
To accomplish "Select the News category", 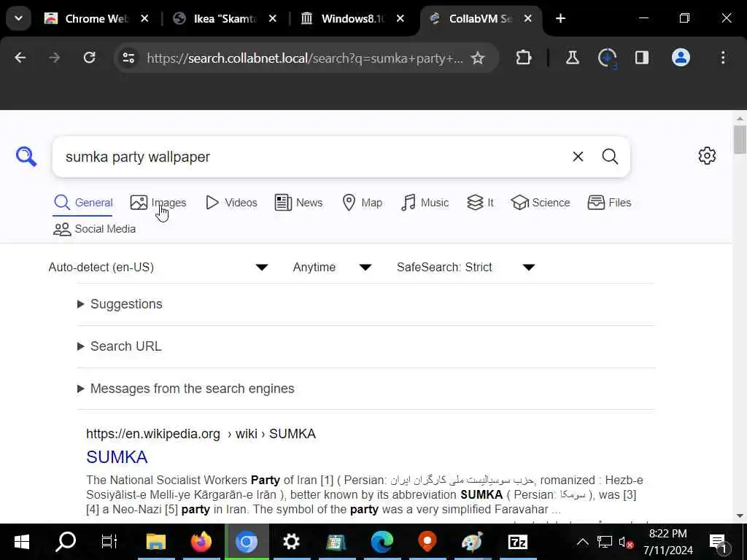I will (x=298, y=203).
